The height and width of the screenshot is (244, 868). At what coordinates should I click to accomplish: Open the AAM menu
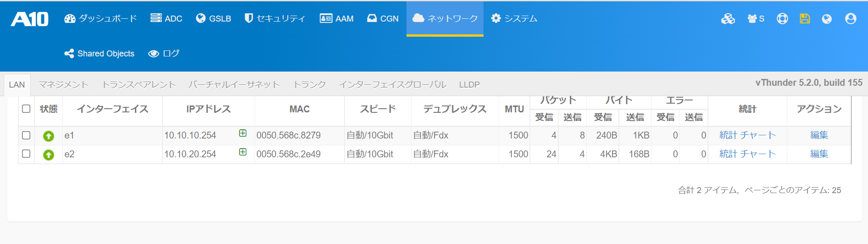[x=336, y=18]
